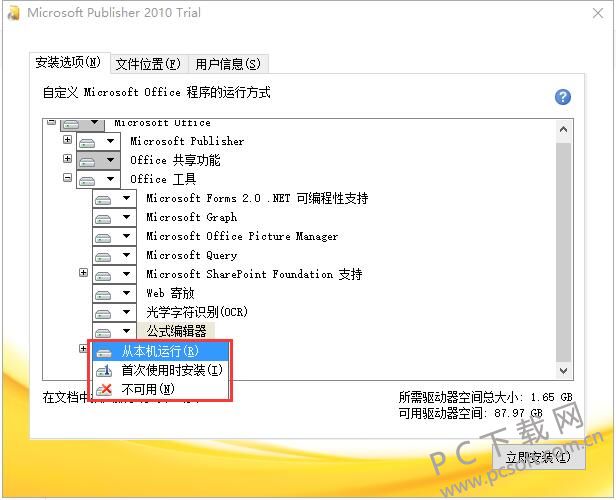Screen dimensions: 616x500
Task: Choose 不可用(N) option
Action: tap(160, 389)
